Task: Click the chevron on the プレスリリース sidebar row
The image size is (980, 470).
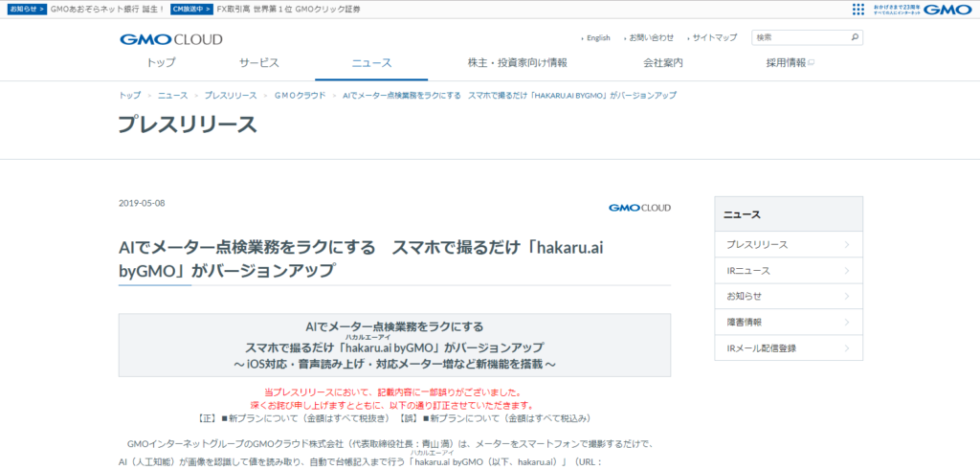Action: coord(847,244)
